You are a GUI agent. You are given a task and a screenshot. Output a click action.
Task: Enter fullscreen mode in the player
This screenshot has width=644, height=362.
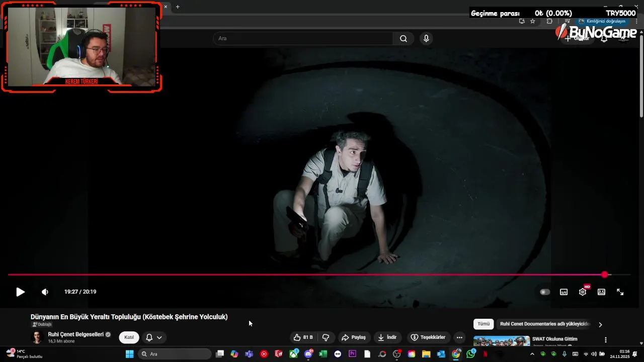click(620, 292)
